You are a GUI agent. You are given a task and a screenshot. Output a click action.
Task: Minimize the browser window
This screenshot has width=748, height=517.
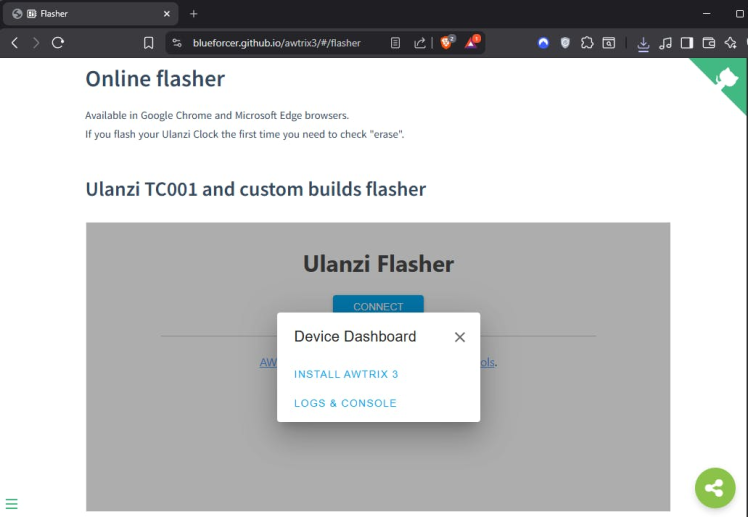706,14
